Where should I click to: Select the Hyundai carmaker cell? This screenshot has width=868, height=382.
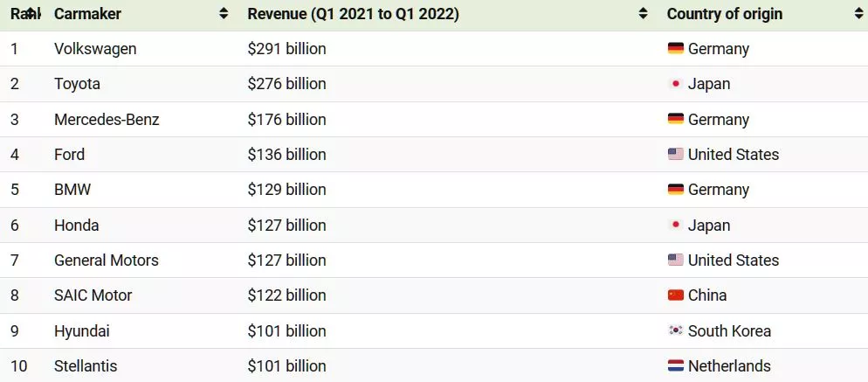pyautogui.click(x=82, y=331)
